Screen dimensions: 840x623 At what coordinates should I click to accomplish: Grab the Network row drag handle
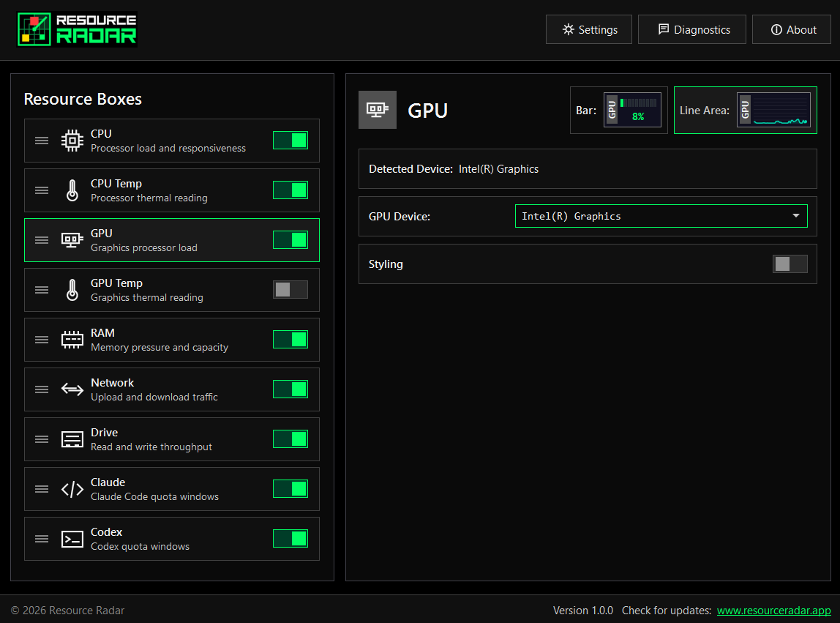coord(42,389)
